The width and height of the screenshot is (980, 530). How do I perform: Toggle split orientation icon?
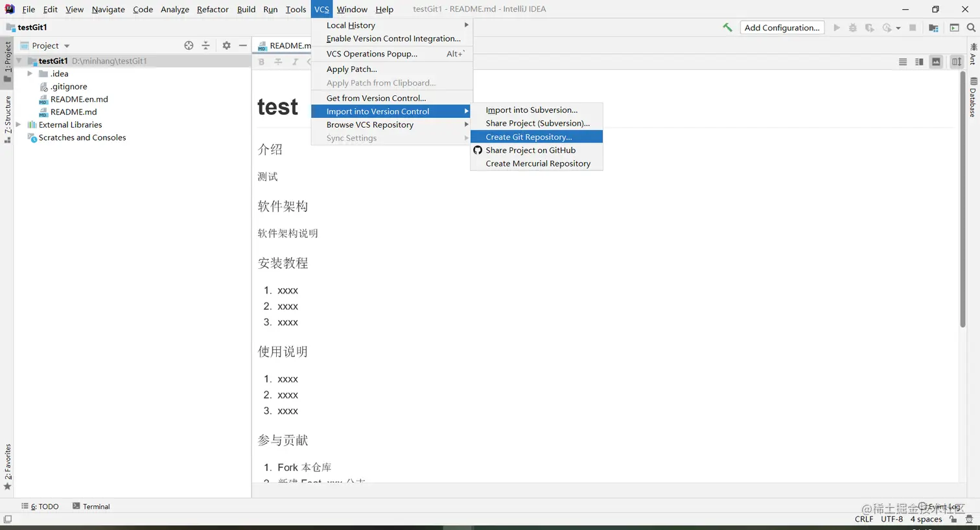pyautogui.click(x=957, y=62)
